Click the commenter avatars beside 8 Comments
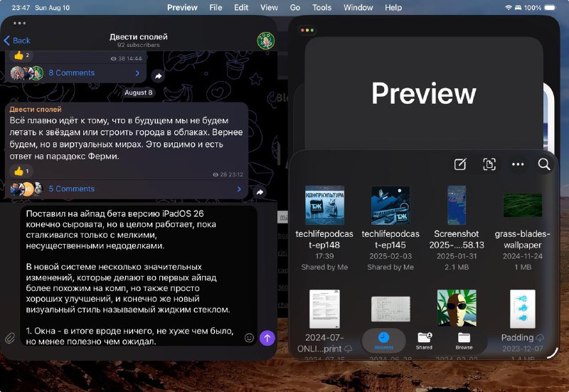 coord(27,73)
